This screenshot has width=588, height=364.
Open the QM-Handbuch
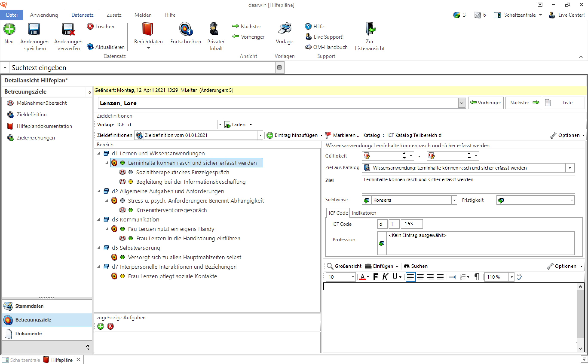pos(326,47)
